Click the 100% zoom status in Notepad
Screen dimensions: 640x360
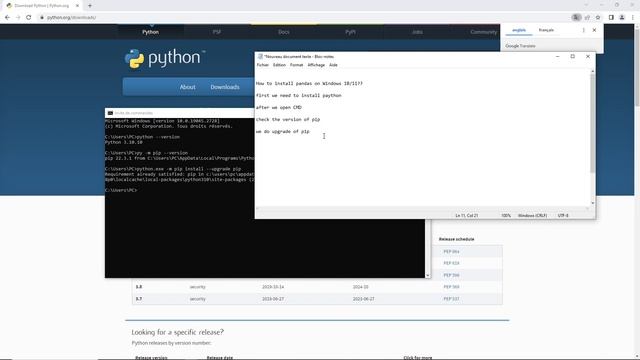pyautogui.click(x=506, y=215)
